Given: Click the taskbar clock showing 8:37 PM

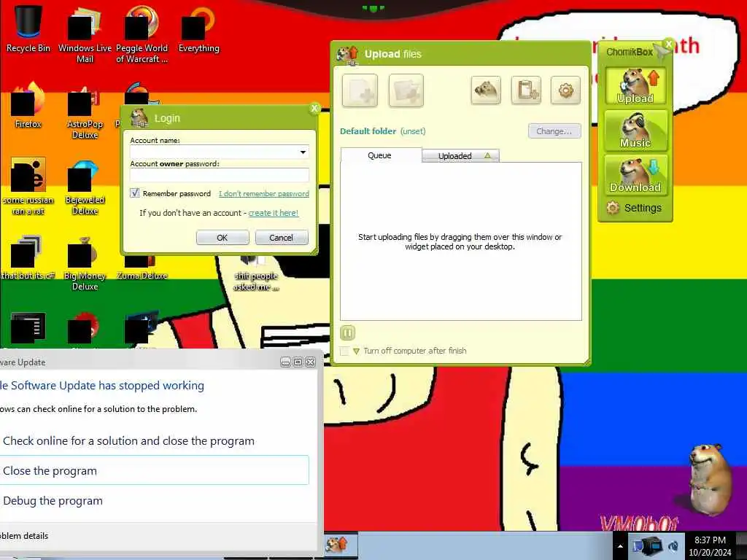Looking at the screenshot, I should pyautogui.click(x=710, y=545).
